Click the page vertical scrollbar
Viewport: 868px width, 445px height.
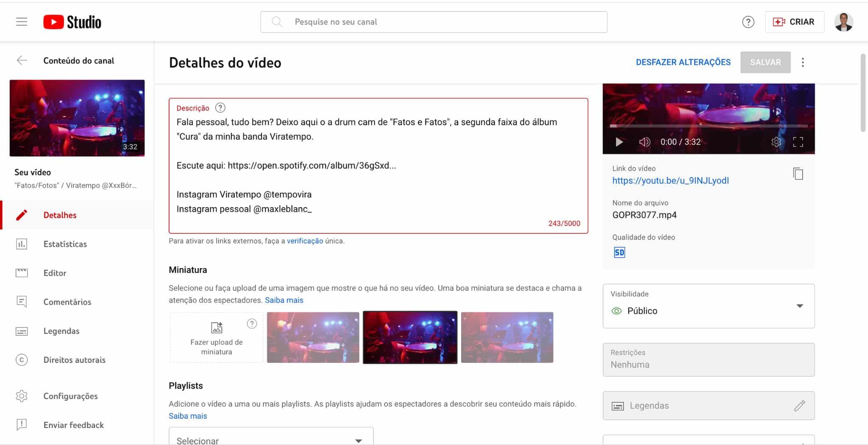[x=862, y=93]
